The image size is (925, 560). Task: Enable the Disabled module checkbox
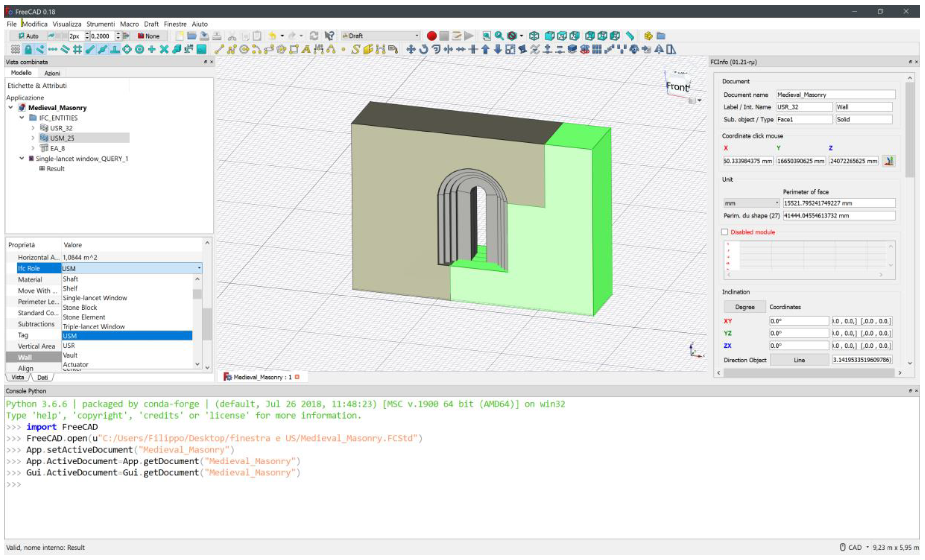coord(725,232)
